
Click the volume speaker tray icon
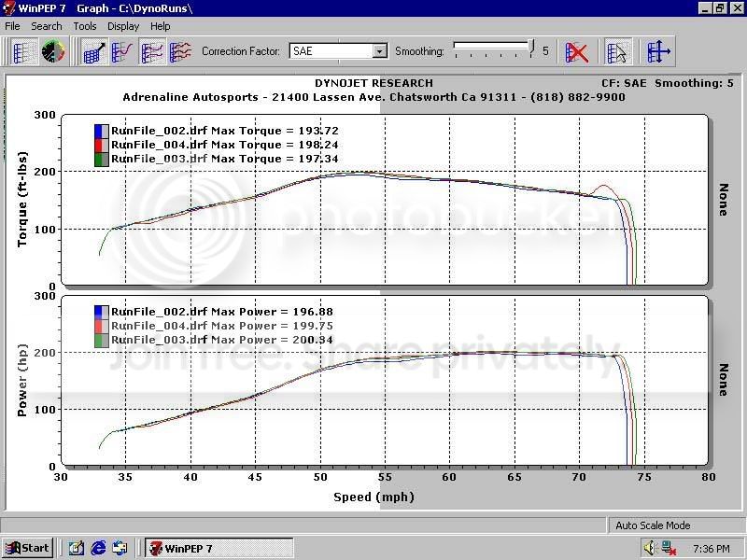point(648,548)
